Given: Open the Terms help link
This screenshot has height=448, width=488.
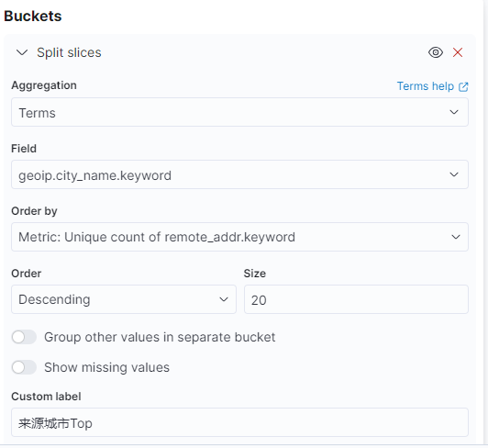Looking at the screenshot, I should click(425, 86).
